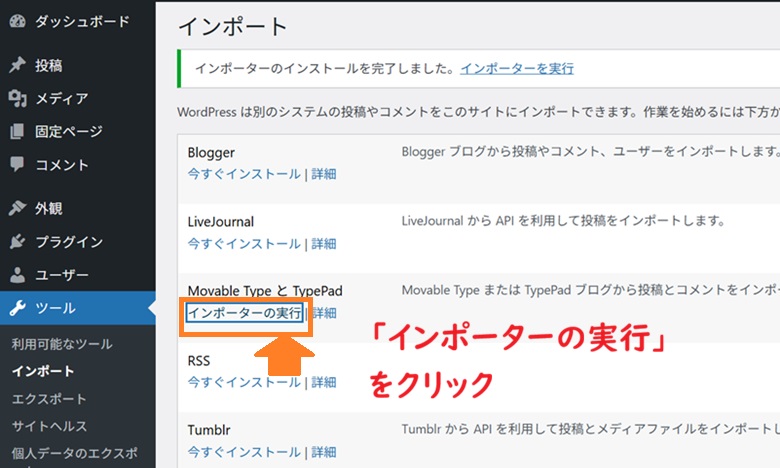Click the Tumblr importer name
This screenshot has height=468, width=780.
[209, 430]
